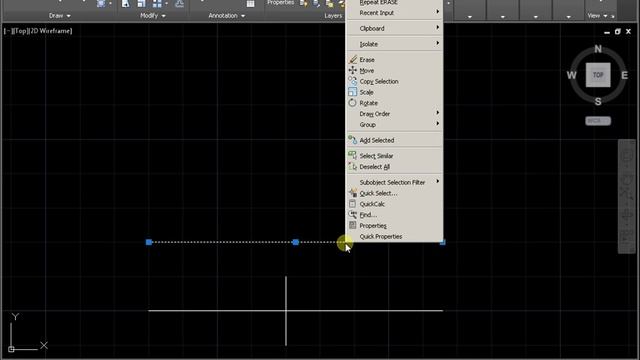The width and height of the screenshot is (640, 360).
Task: Open the WCS dropdown below the ViewCube
Action: coord(598,121)
